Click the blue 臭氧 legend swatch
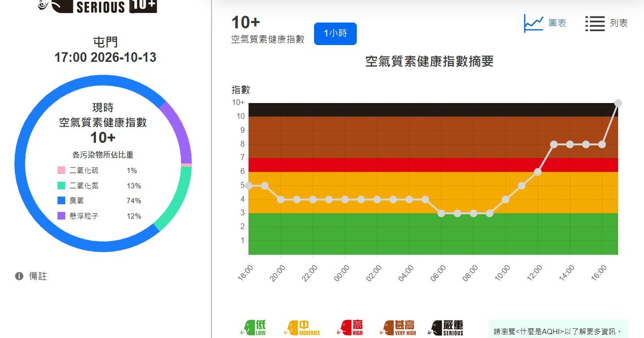 click(x=61, y=201)
